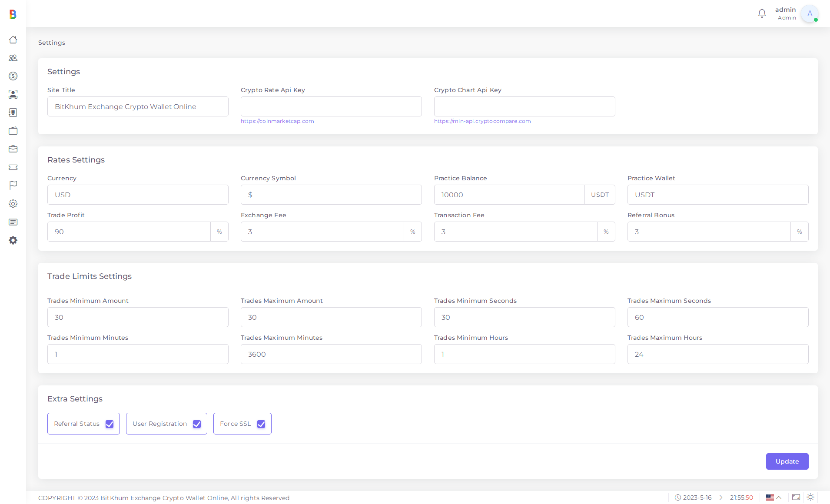Toggle the User Registration checkbox
The width and height of the screenshot is (830, 504).
197,424
